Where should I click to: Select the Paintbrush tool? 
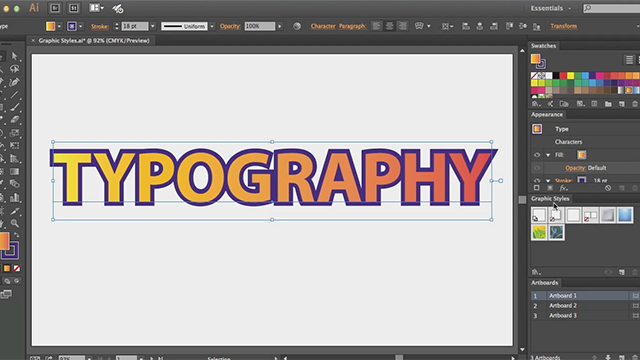click(x=15, y=107)
